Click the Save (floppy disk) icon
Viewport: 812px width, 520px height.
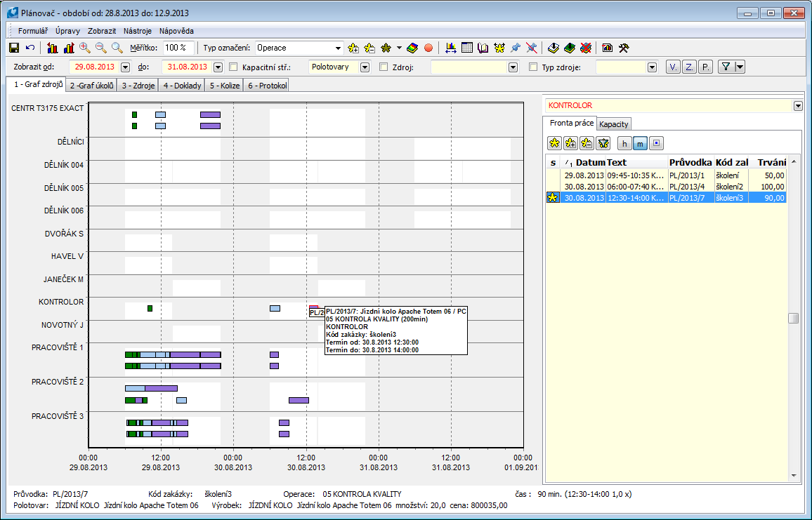pos(13,48)
